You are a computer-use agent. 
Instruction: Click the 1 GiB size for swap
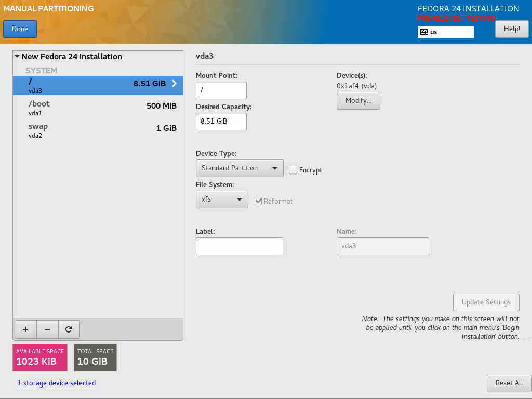(x=166, y=128)
